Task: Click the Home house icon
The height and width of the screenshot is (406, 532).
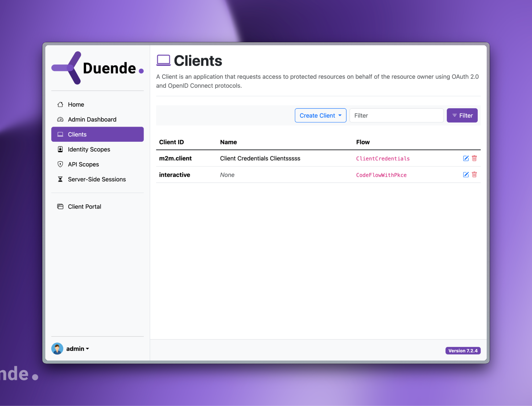Action: pyautogui.click(x=60, y=104)
